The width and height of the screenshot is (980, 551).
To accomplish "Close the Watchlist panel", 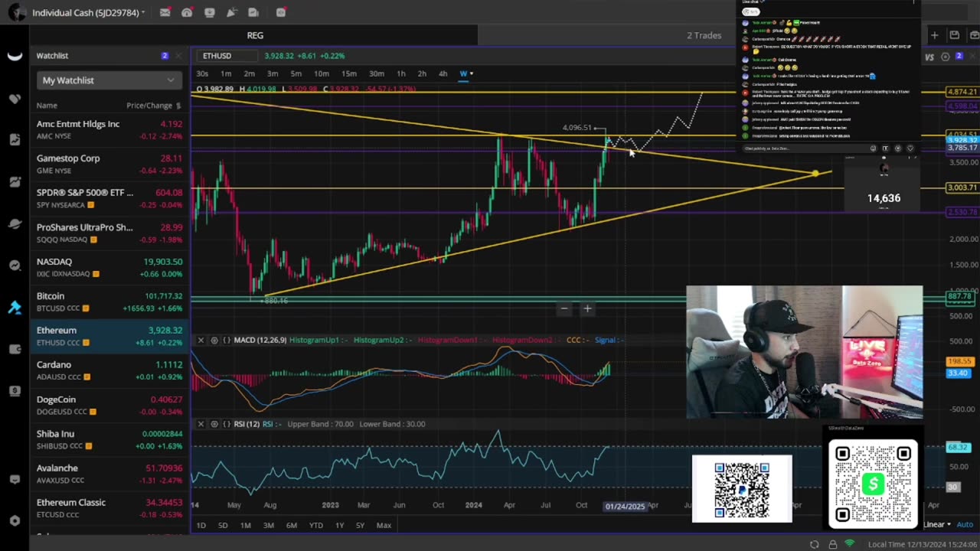I will [x=178, y=56].
